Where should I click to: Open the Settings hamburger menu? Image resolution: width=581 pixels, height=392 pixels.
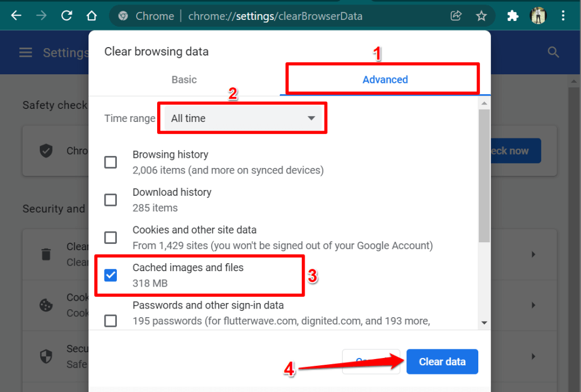(x=26, y=53)
